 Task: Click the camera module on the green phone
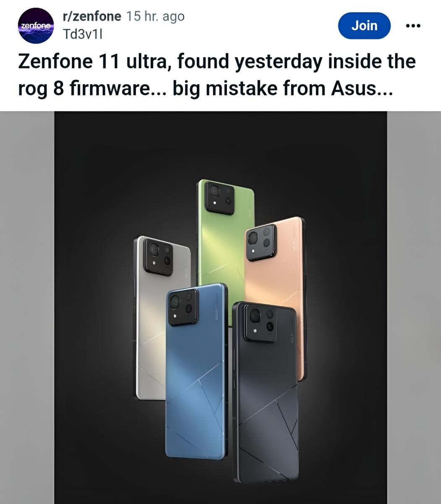[219, 198]
